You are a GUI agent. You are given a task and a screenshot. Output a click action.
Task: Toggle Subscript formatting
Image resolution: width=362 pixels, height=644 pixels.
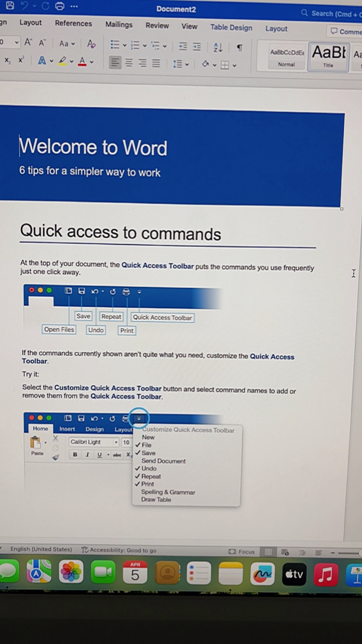coord(8,60)
